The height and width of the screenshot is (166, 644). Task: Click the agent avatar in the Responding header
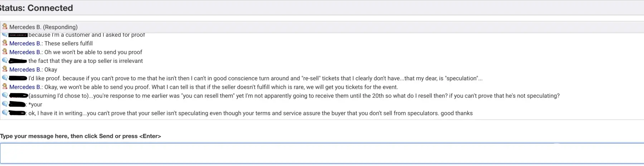pos(5,26)
